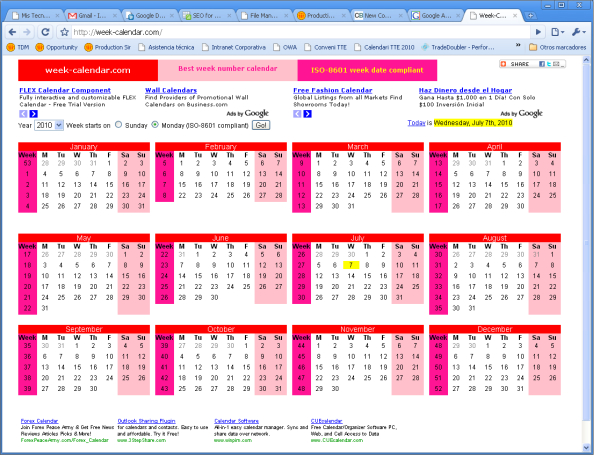Click the Today link
Screen dimensions: 600x457
(416, 123)
